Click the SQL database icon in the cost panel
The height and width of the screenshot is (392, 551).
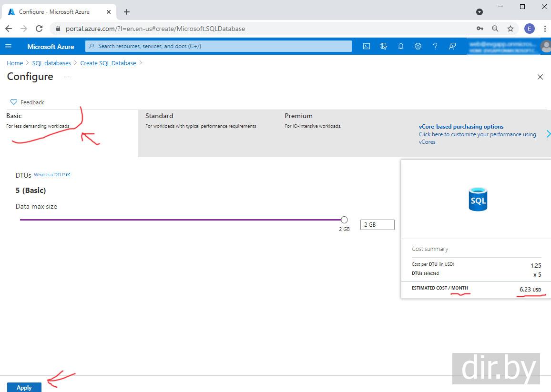click(x=478, y=199)
